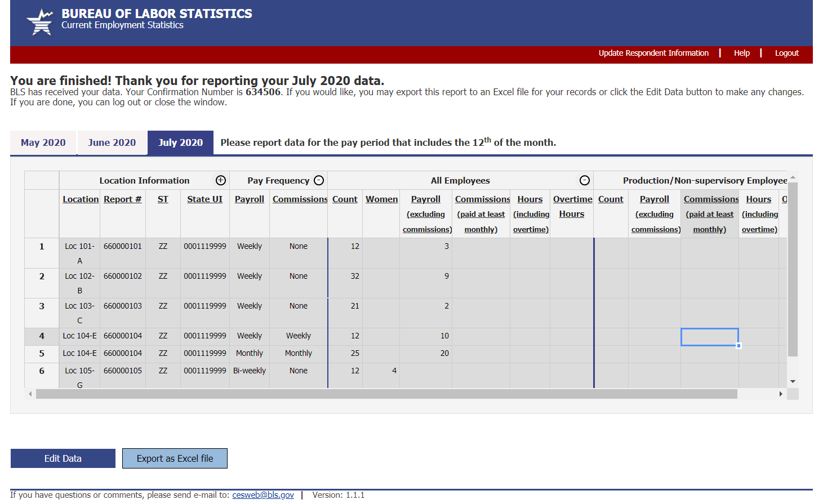Image resolution: width=823 pixels, height=504 pixels.
Task: Select row 4 header in grid
Action: tap(42, 336)
